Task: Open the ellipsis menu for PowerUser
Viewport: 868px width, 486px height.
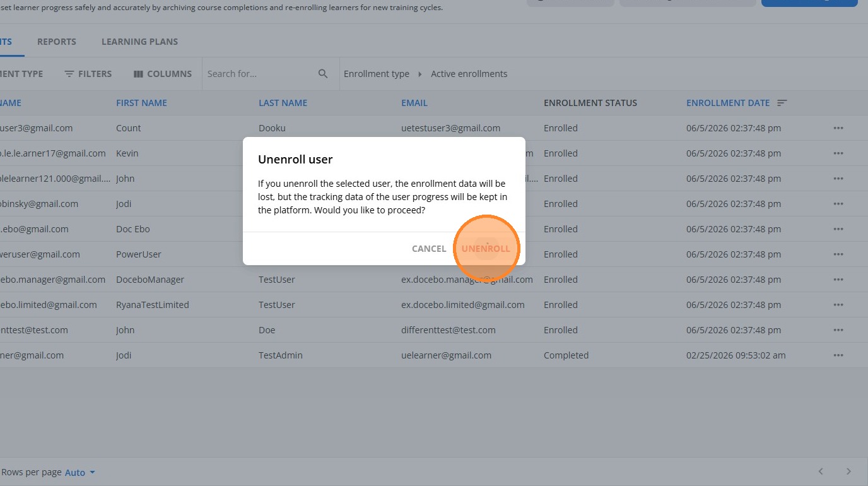Action: 838,254
